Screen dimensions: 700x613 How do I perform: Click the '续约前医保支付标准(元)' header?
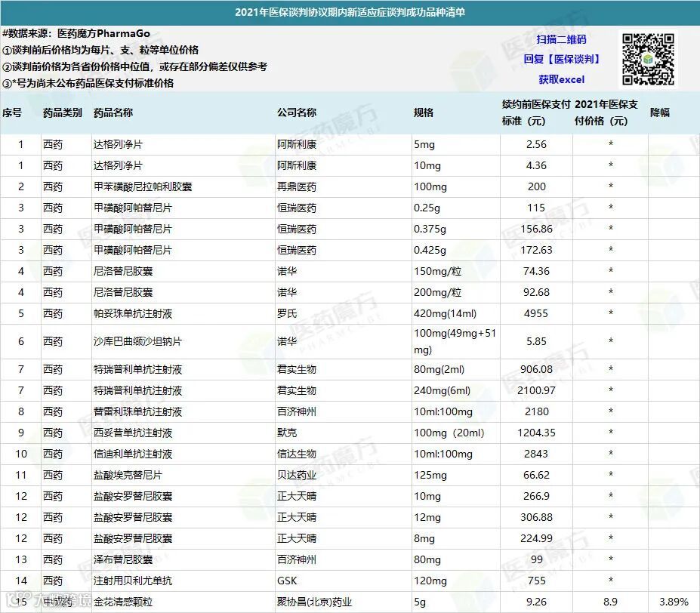pyautogui.click(x=535, y=112)
